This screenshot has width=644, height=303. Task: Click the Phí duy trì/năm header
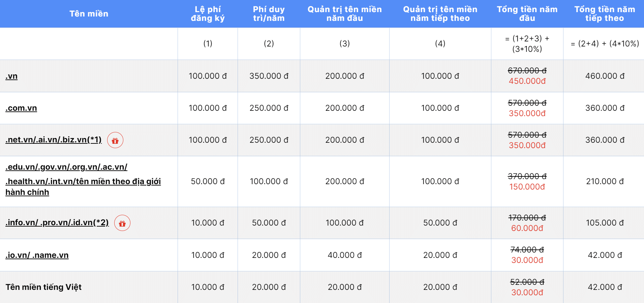pyautogui.click(x=269, y=14)
